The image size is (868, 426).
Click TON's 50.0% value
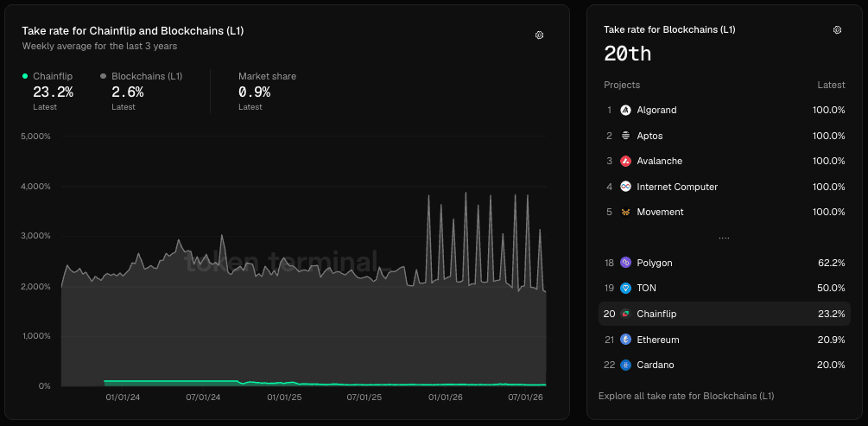[x=831, y=288]
